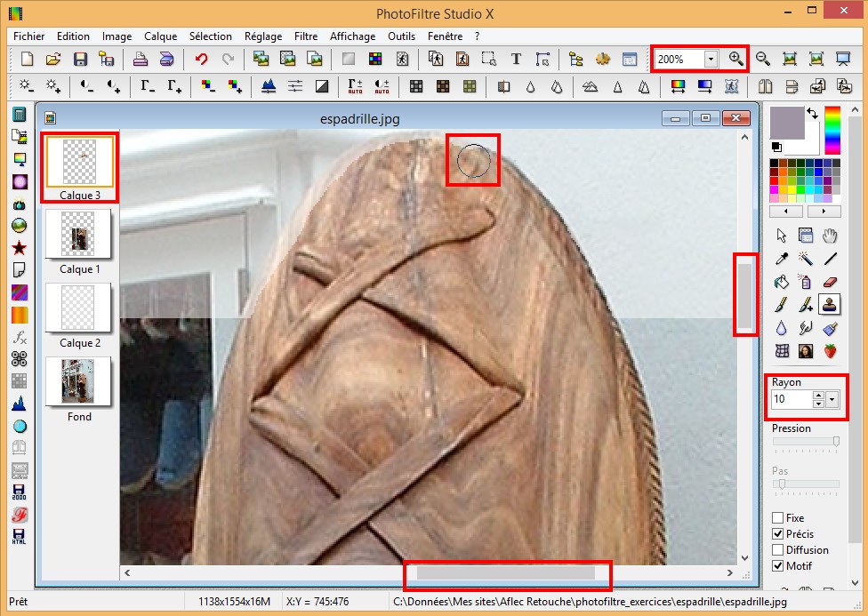Open the Sélection menu
The image size is (868, 616).
(211, 36)
